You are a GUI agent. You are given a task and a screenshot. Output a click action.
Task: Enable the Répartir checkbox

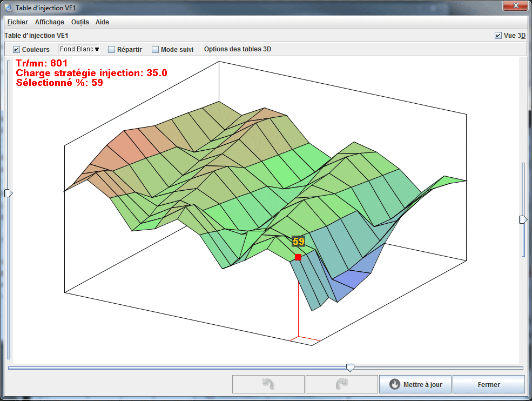112,50
